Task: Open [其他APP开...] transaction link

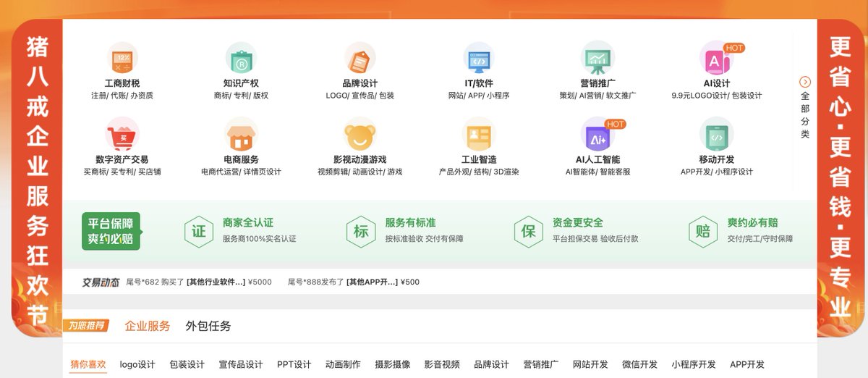Action: [x=372, y=282]
